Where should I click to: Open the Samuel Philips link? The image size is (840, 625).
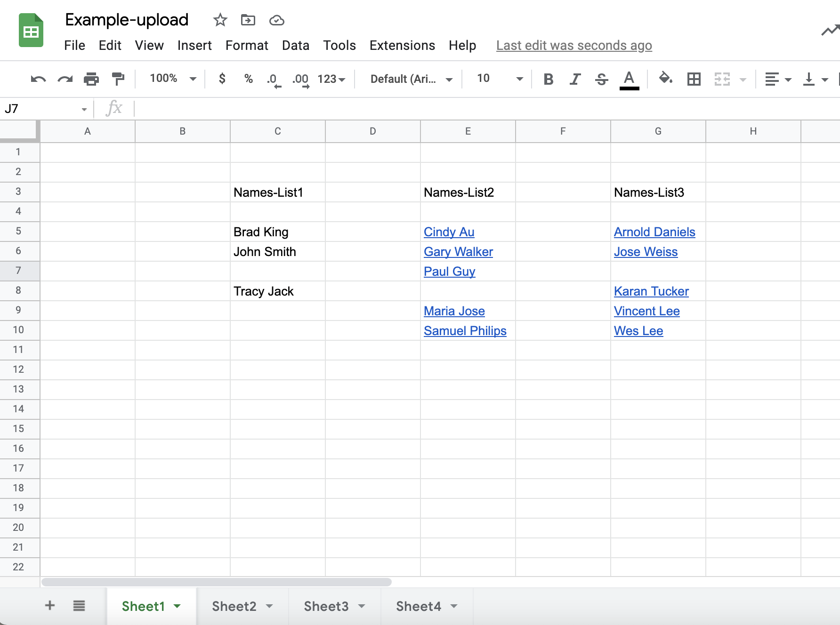[465, 331]
